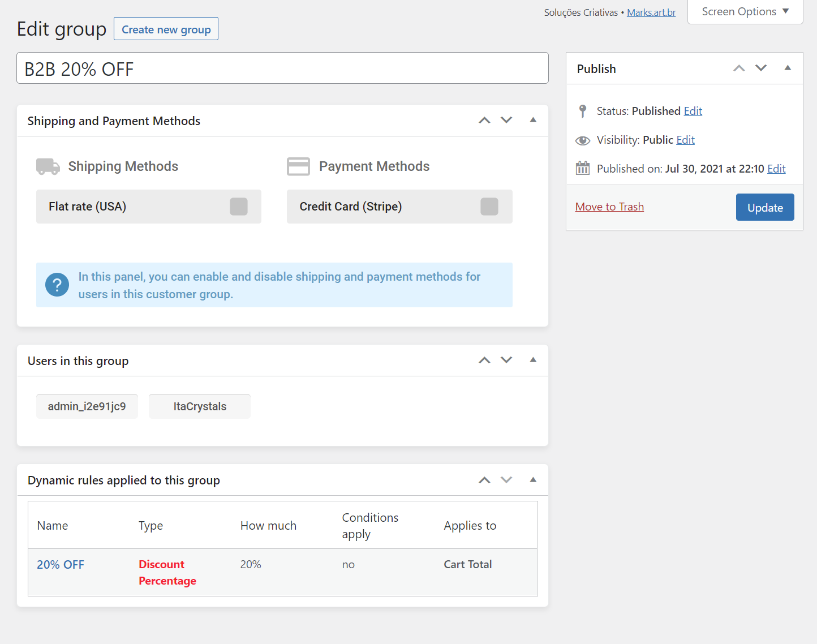Move Users in this group panel up
817x644 pixels.
pyautogui.click(x=484, y=360)
